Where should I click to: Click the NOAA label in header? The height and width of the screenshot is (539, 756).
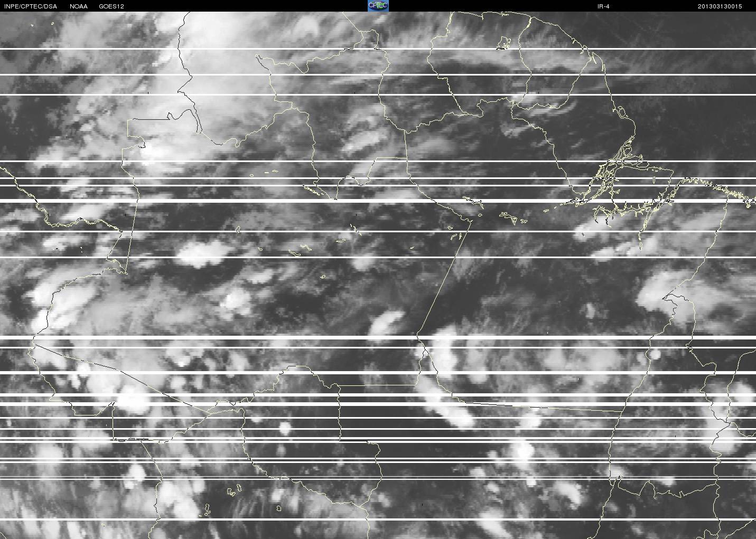click(x=79, y=6)
